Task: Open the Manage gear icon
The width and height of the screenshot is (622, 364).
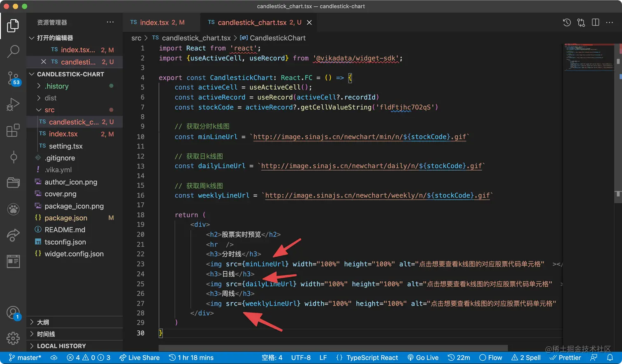Action: point(13,338)
